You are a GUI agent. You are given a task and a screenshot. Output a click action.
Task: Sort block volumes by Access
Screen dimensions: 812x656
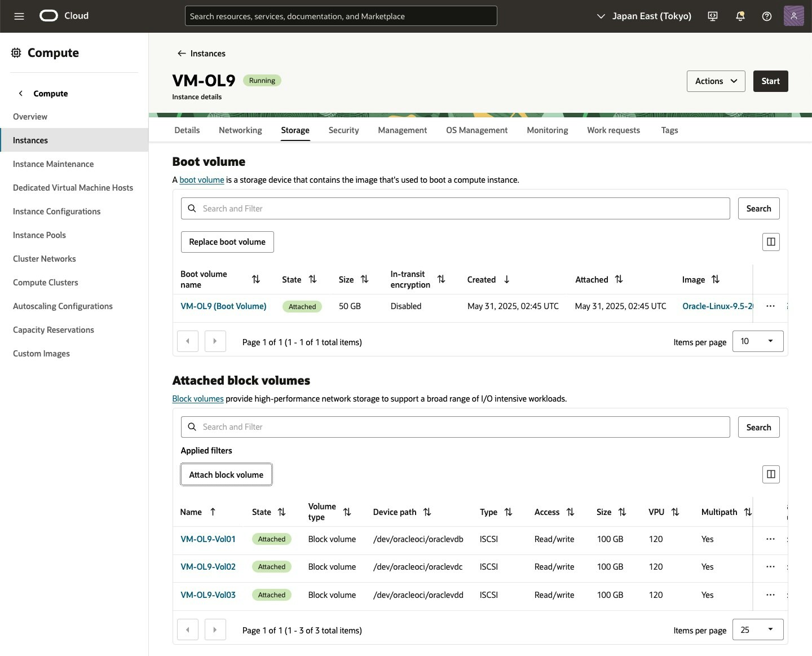tap(571, 512)
